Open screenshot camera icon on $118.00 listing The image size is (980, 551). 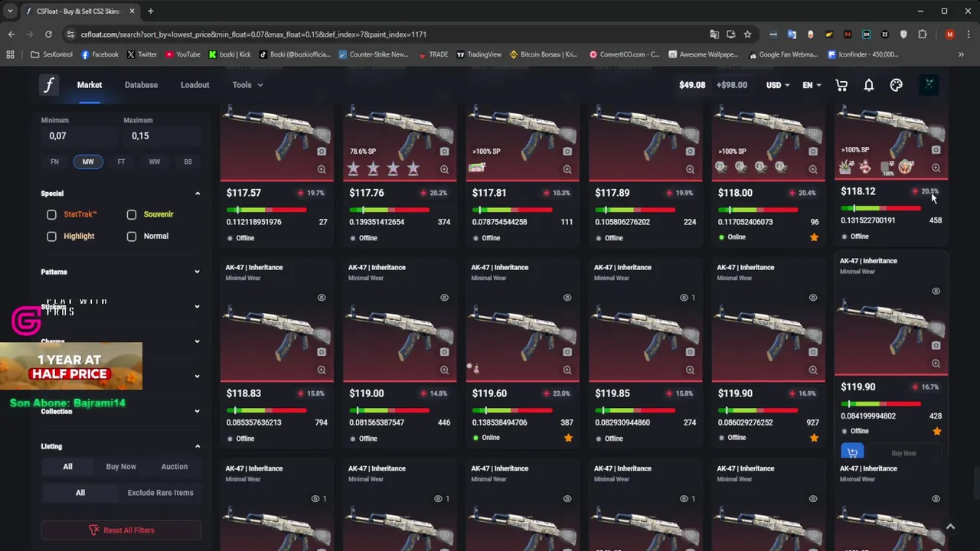[x=813, y=152]
